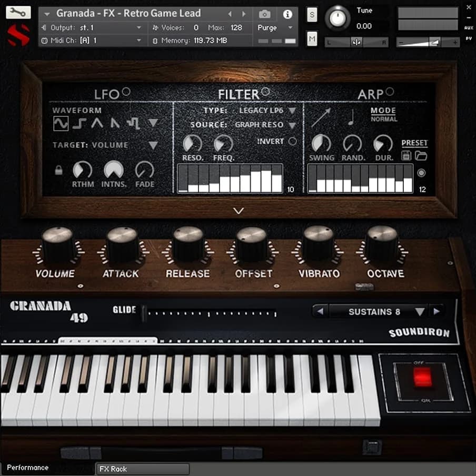Select the Performance tab
The width and height of the screenshot is (476, 476).
click(28, 468)
